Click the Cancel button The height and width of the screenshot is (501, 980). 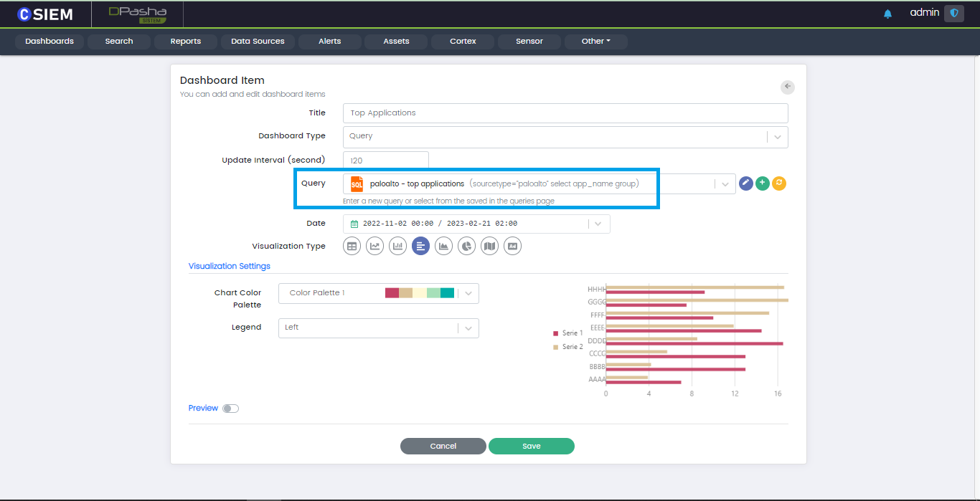443,446
